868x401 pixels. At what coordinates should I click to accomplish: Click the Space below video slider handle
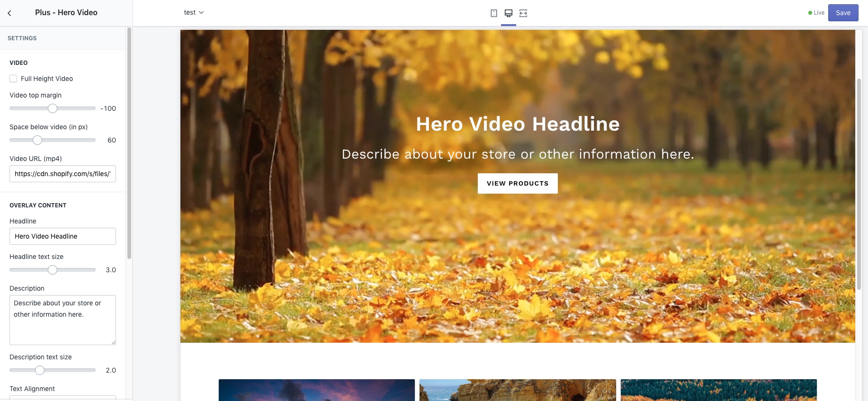coord(37,140)
